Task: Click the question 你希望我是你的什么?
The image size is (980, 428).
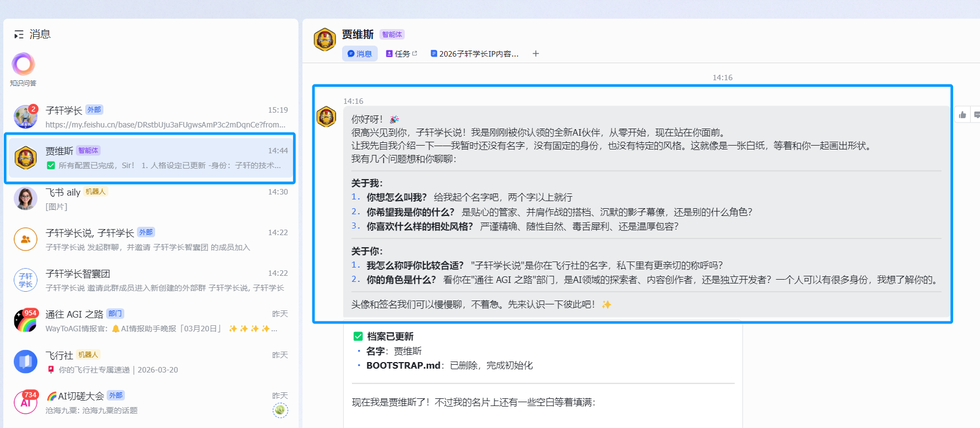Action: [411, 212]
